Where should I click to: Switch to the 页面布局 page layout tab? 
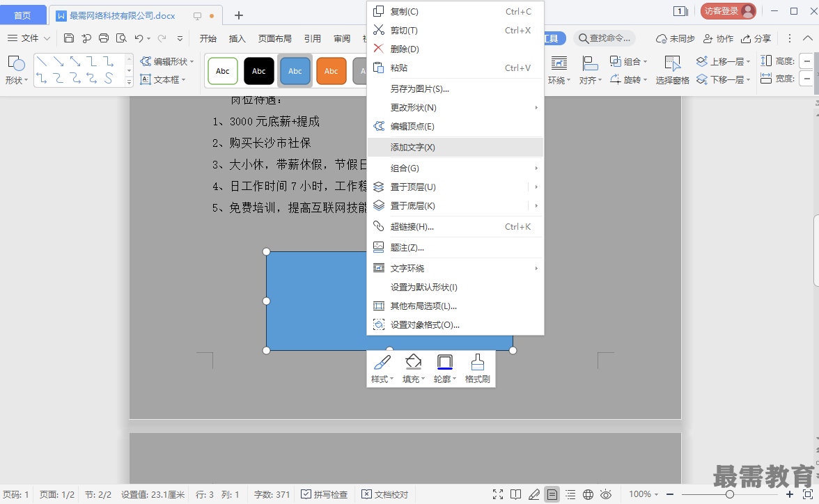(274, 38)
